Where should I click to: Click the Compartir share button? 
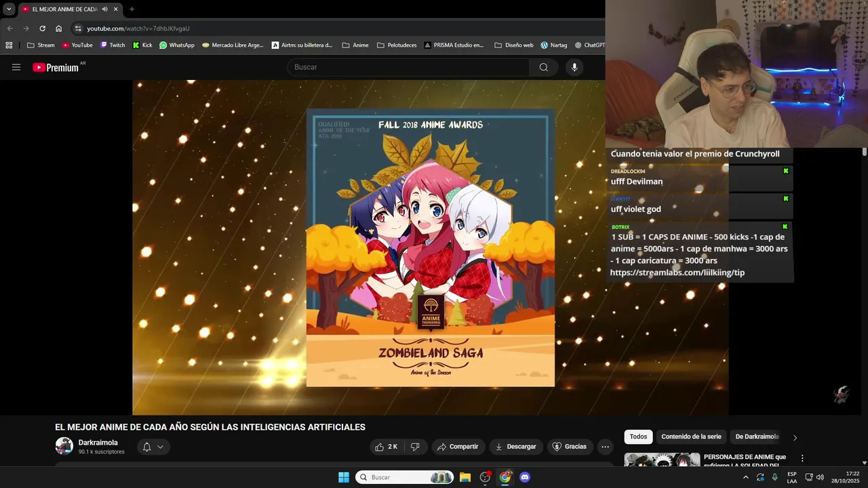pos(458,447)
